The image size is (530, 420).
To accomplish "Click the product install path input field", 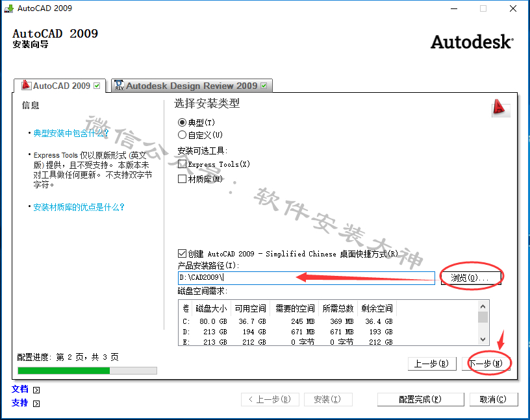I will coord(306,278).
